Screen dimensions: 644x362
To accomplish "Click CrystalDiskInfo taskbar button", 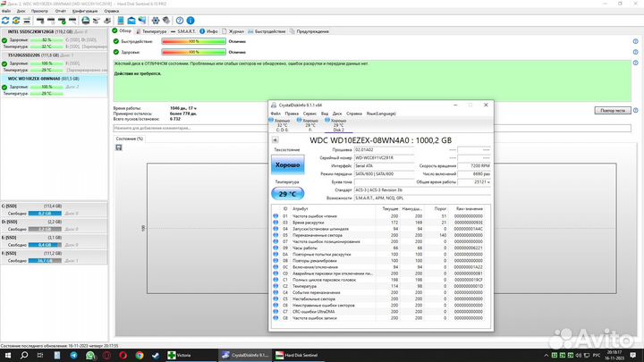I will 245,355.
